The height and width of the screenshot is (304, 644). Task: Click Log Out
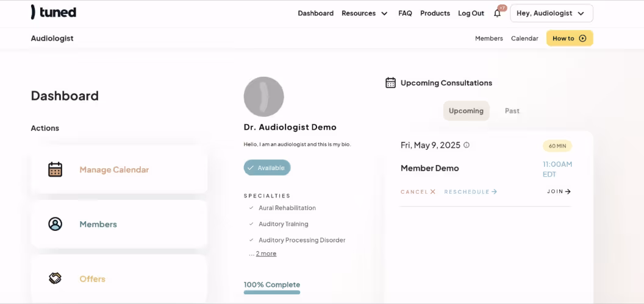pyautogui.click(x=471, y=13)
